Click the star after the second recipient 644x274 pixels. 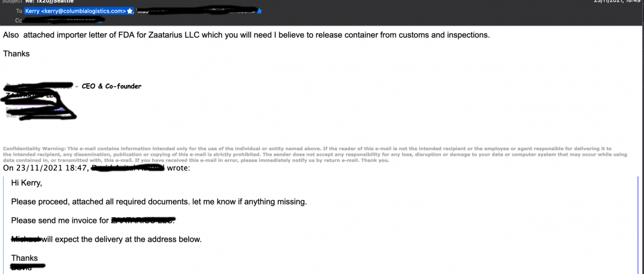(x=258, y=11)
